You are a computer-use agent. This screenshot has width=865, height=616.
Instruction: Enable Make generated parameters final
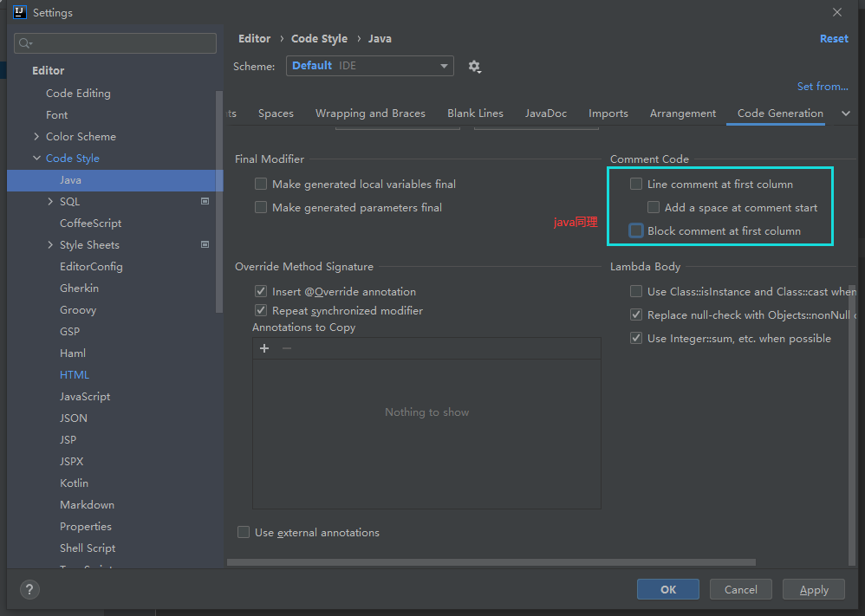[x=261, y=207]
